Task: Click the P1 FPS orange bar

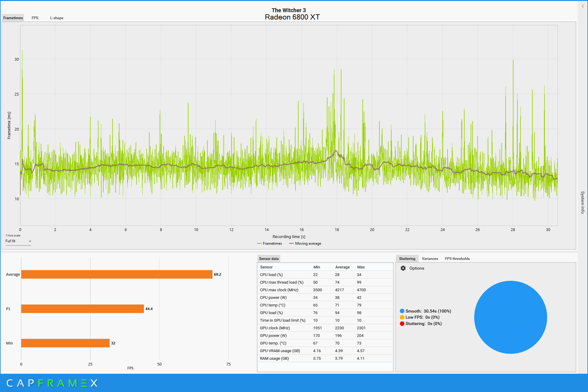Action: (82, 309)
